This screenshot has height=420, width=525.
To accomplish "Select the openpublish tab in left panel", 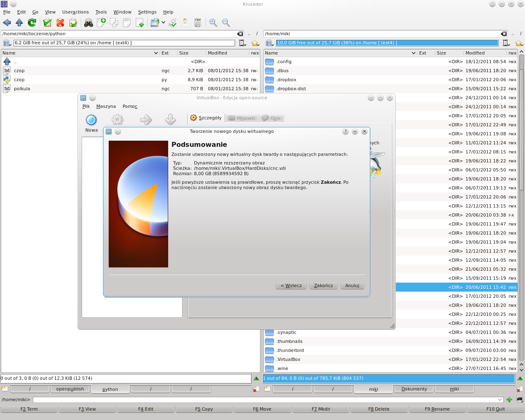I will pyautogui.click(x=70, y=389).
